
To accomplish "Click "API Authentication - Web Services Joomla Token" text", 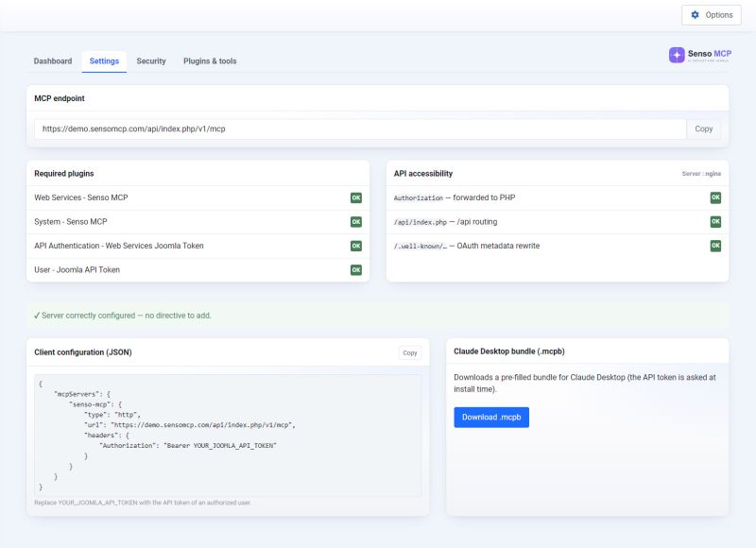I will pyautogui.click(x=119, y=246).
